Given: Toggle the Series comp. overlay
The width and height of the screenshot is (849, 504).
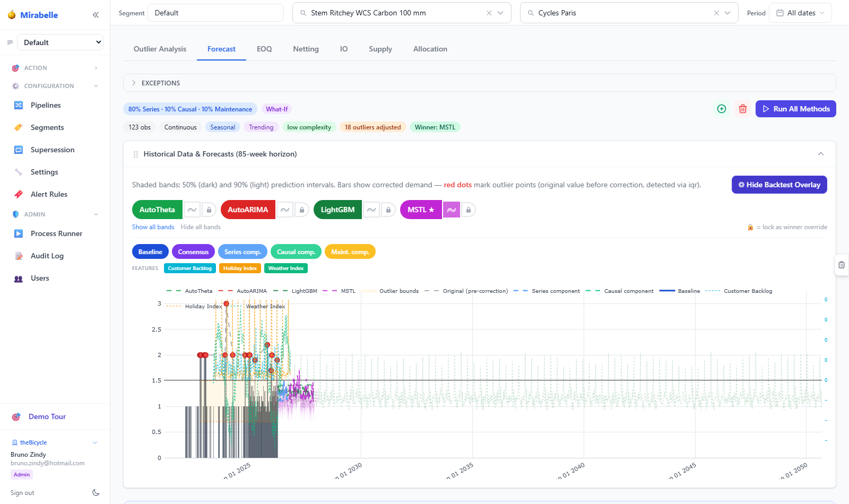Looking at the screenshot, I should tap(242, 251).
